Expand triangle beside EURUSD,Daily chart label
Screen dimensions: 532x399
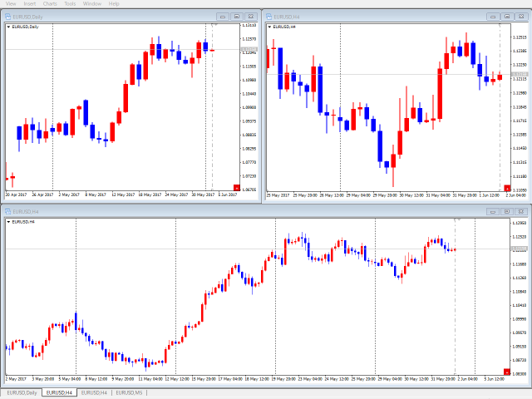(x=8, y=27)
